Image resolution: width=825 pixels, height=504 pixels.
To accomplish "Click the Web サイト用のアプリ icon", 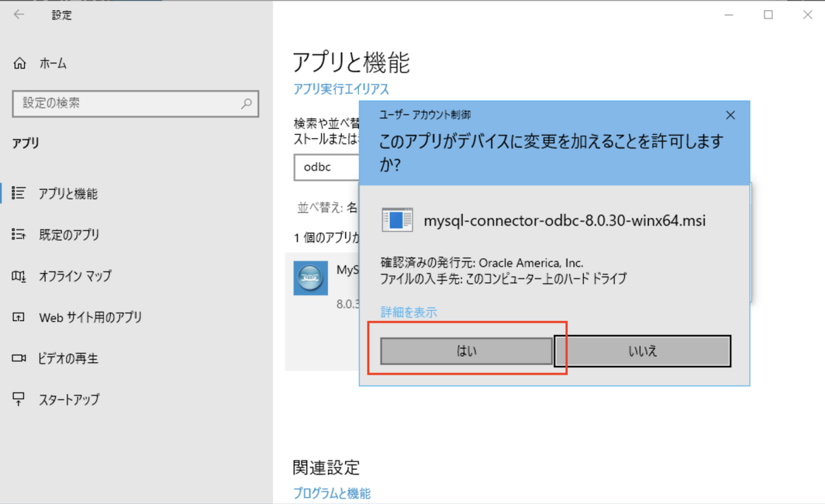I will pos(19,317).
